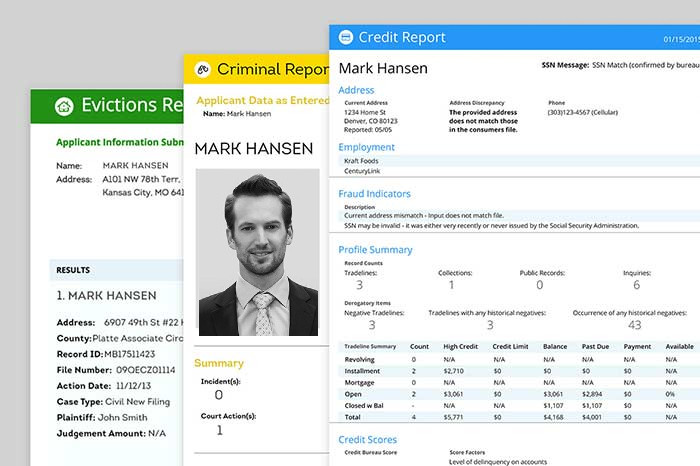
Task: Select the Credit Report title text
Action: 404,37
